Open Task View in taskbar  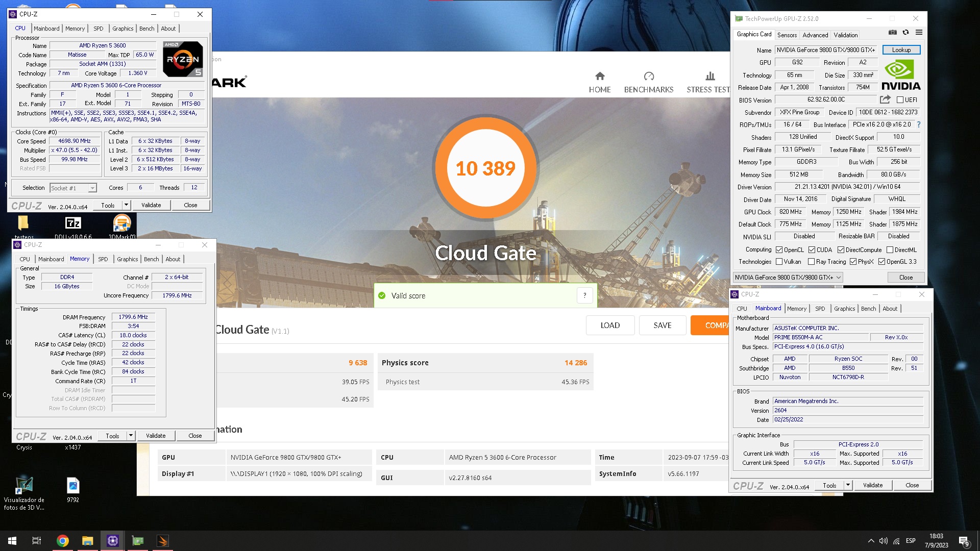point(37,541)
